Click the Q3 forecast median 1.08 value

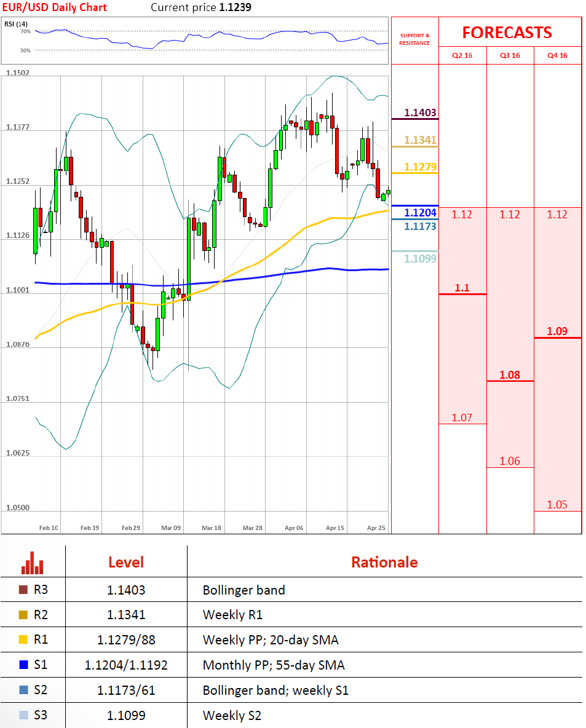(510, 374)
